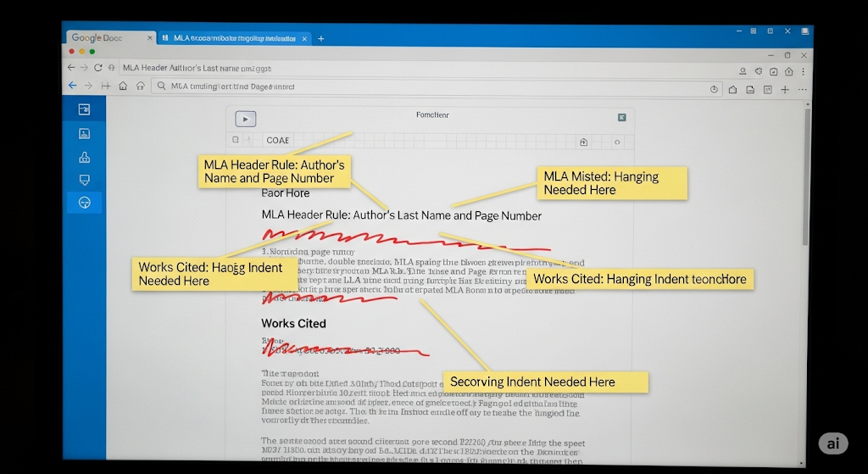Click the small square icon left of COAE
Screen dimensions: 868x474
point(236,140)
